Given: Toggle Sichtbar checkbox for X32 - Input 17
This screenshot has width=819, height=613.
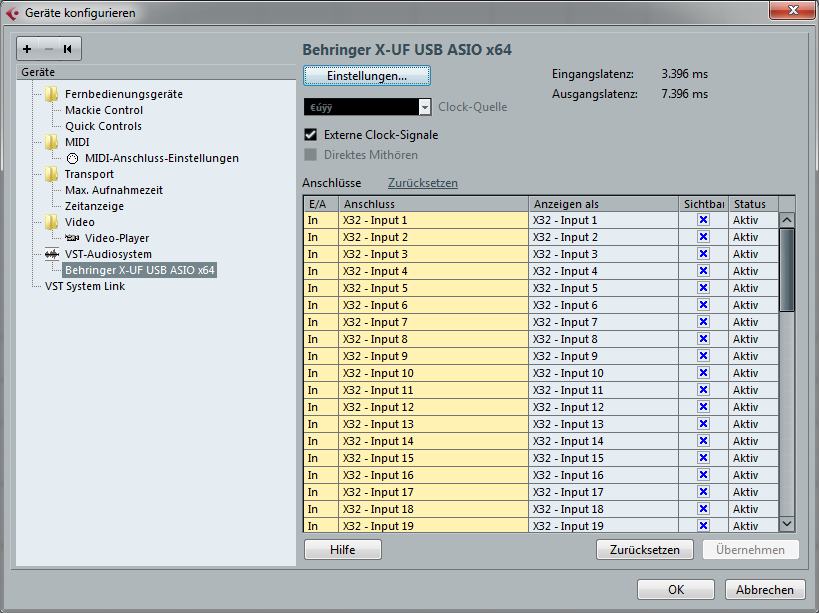Looking at the screenshot, I should coord(704,492).
